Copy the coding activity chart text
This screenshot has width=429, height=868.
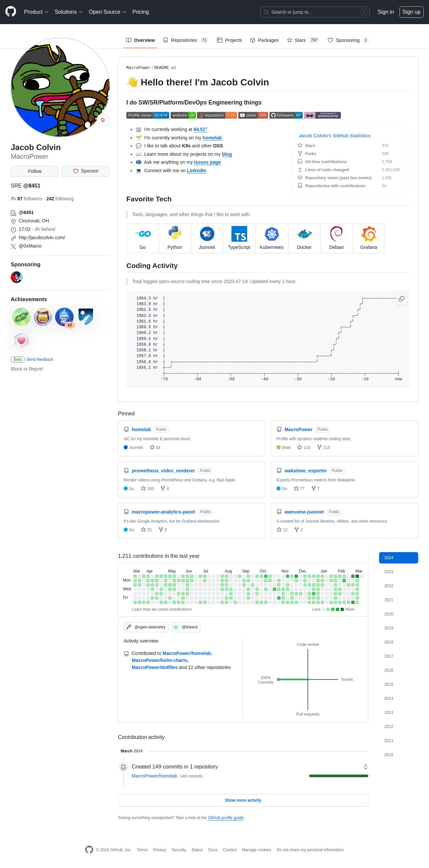402,299
